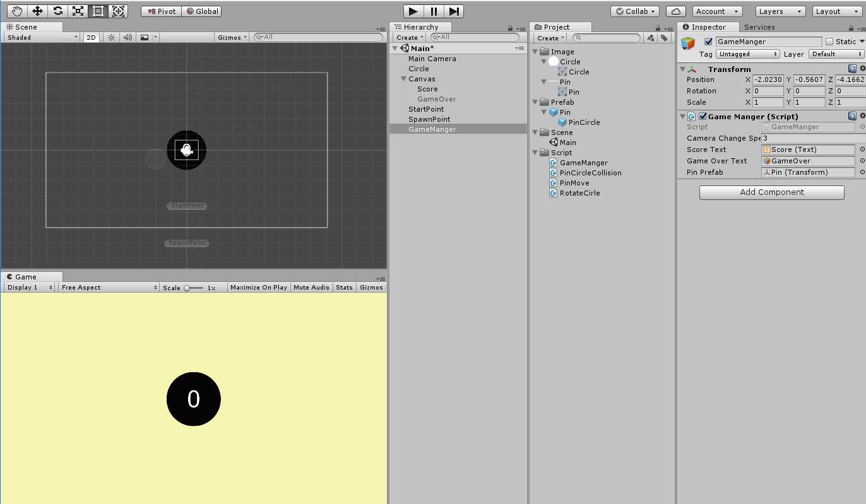Toggle Pivot handle position

coord(162,11)
